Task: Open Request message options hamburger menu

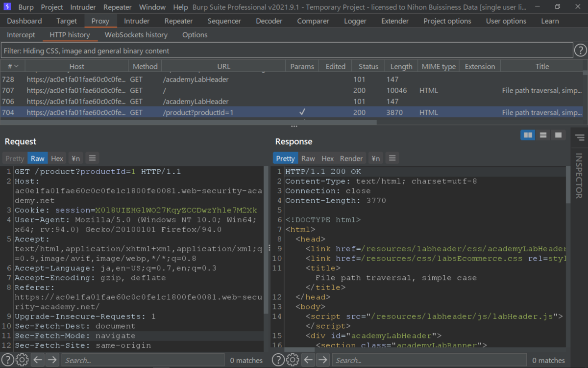Action: [92, 158]
